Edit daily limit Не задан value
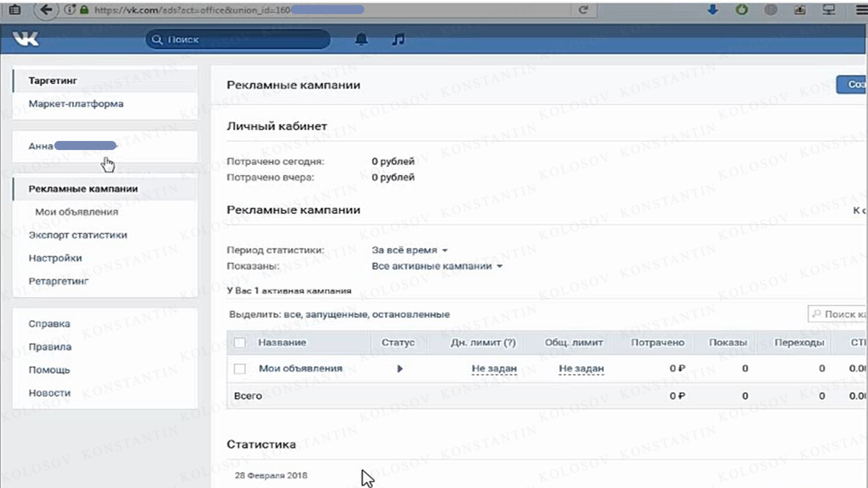 [x=494, y=369]
